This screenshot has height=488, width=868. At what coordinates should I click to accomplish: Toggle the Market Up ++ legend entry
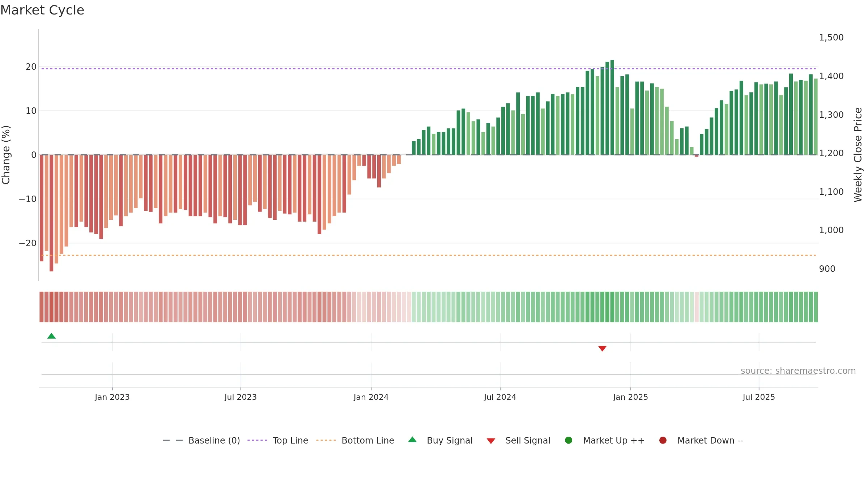pyautogui.click(x=605, y=440)
